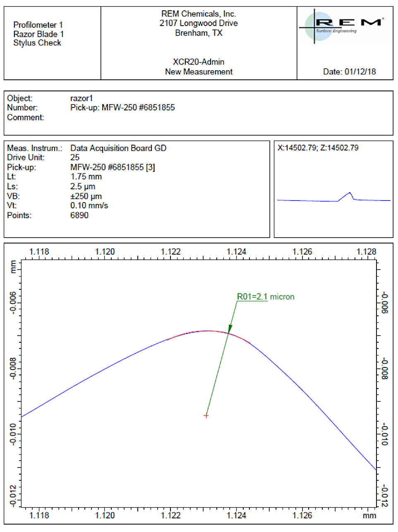Click the 1.122 label on top axis
Screen dimensions: 398x532
[x=170, y=252]
